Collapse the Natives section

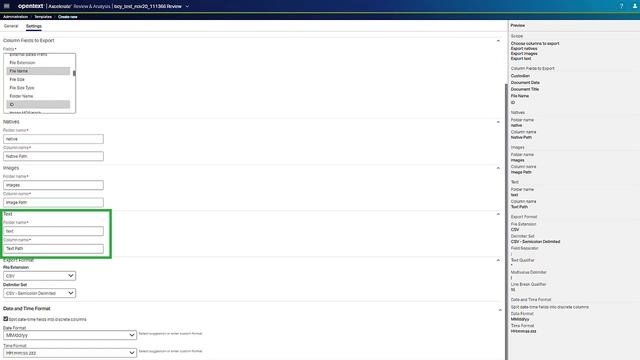498,122
